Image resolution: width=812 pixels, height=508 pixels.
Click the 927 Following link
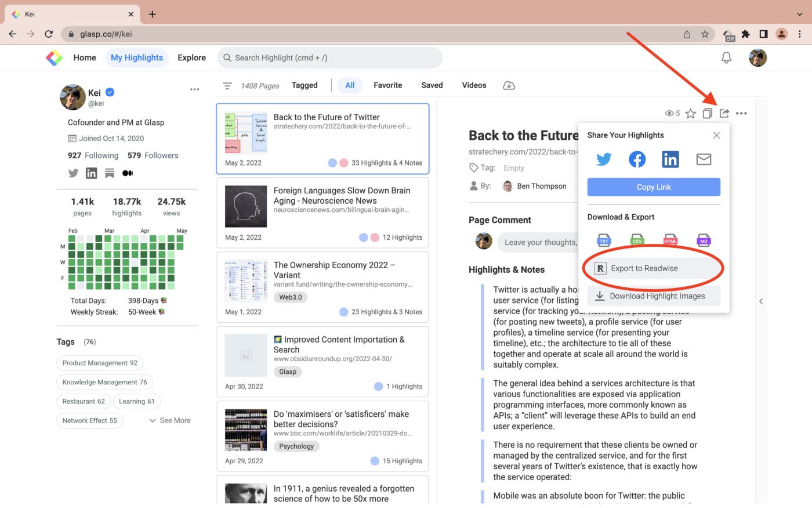93,156
